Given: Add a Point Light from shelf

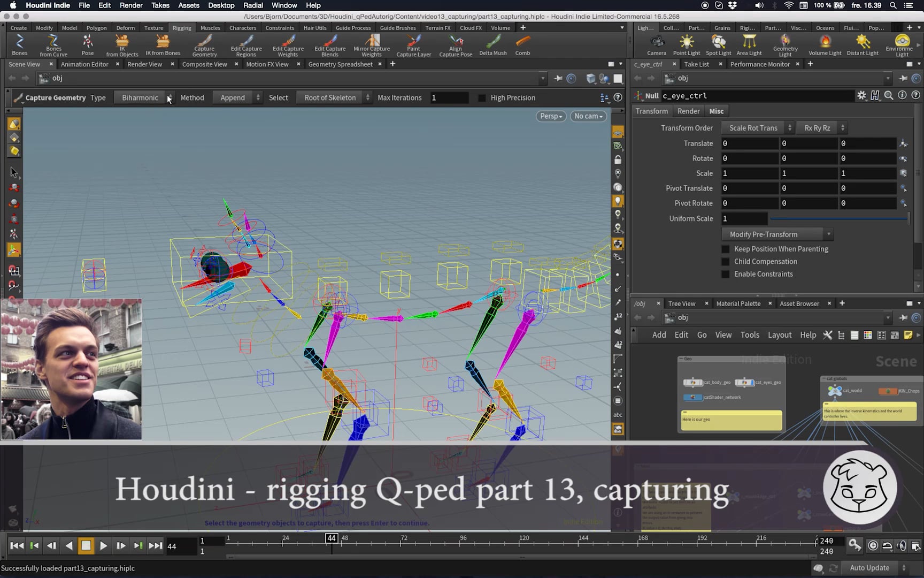Looking at the screenshot, I should pos(686,45).
